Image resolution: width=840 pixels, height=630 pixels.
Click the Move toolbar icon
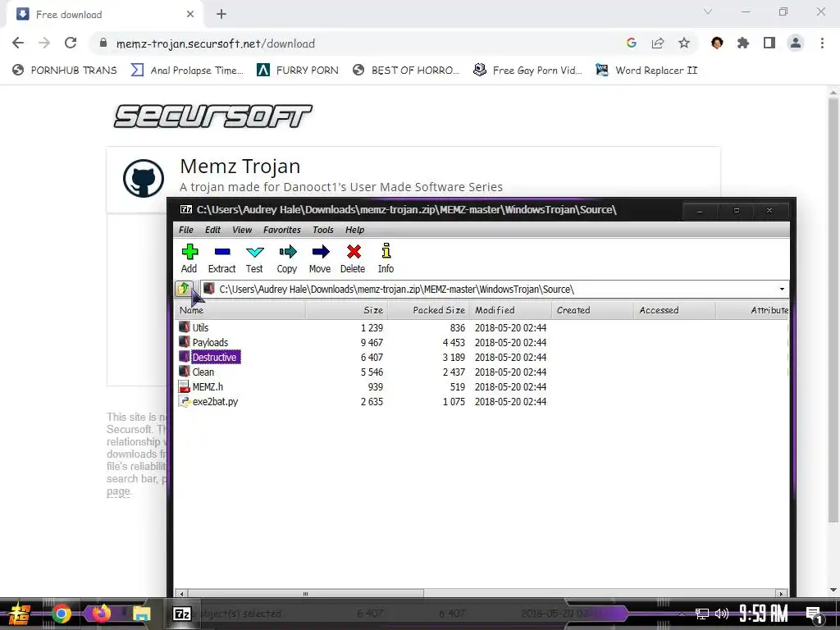tap(320, 258)
